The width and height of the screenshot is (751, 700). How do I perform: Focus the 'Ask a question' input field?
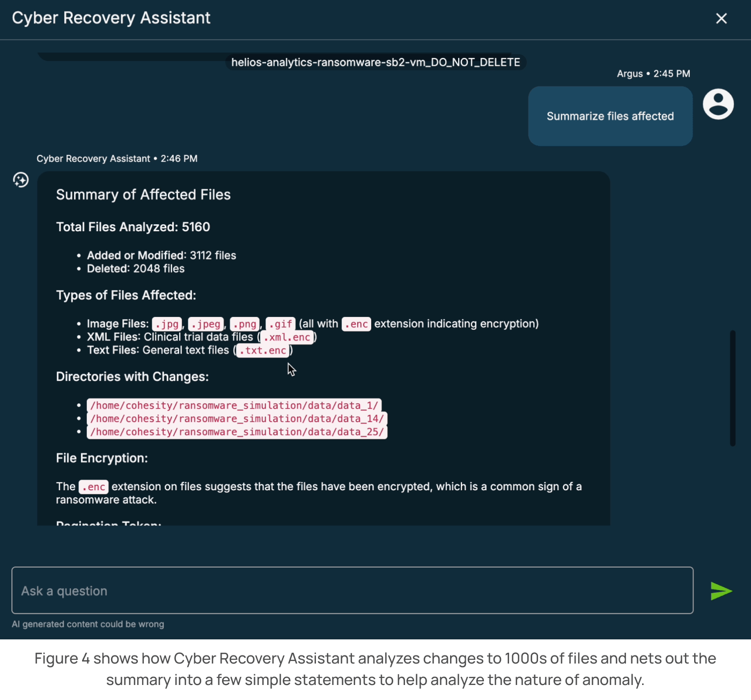tap(352, 591)
